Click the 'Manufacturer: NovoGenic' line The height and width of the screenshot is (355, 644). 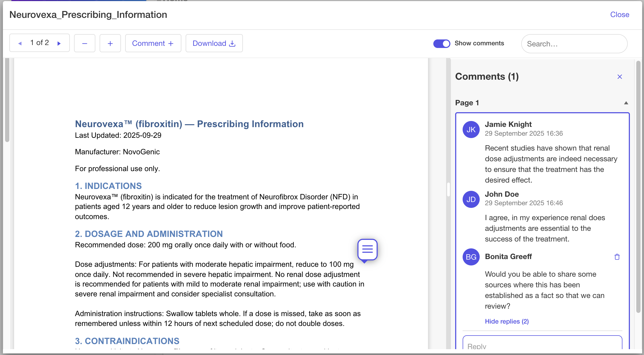pos(117,152)
